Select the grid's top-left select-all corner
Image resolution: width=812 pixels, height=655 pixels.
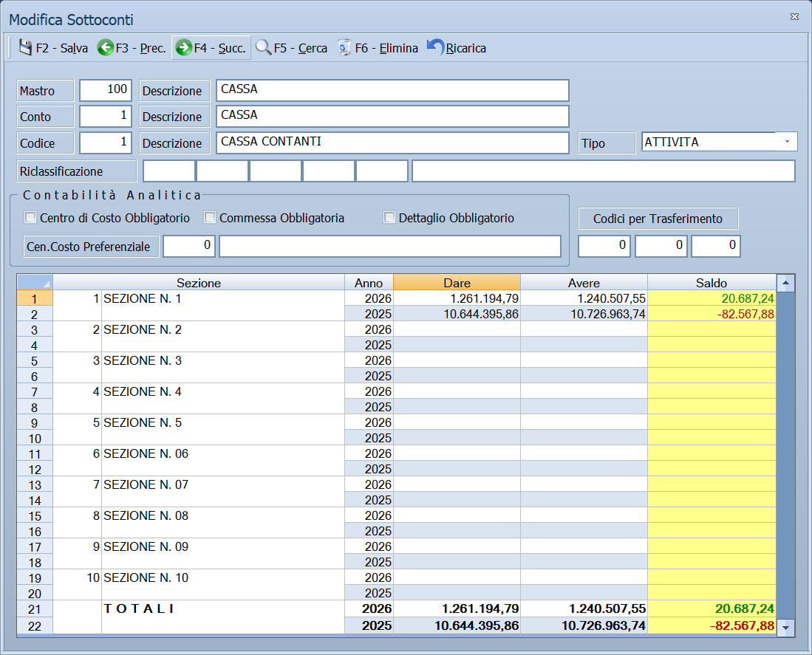click(35, 283)
